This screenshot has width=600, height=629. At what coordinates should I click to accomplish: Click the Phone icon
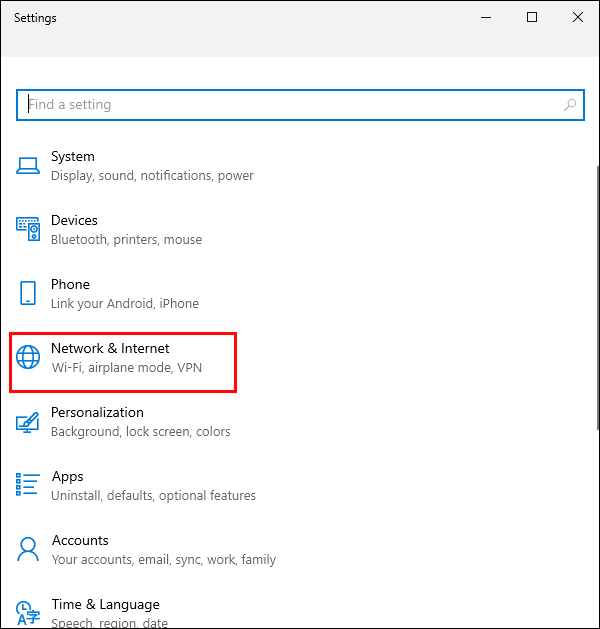click(x=28, y=293)
